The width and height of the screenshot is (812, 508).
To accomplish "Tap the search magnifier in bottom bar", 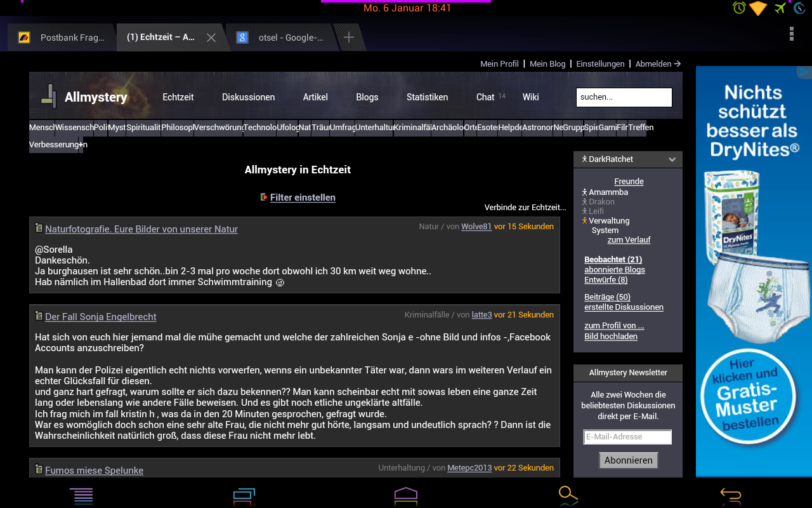I will point(568,495).
